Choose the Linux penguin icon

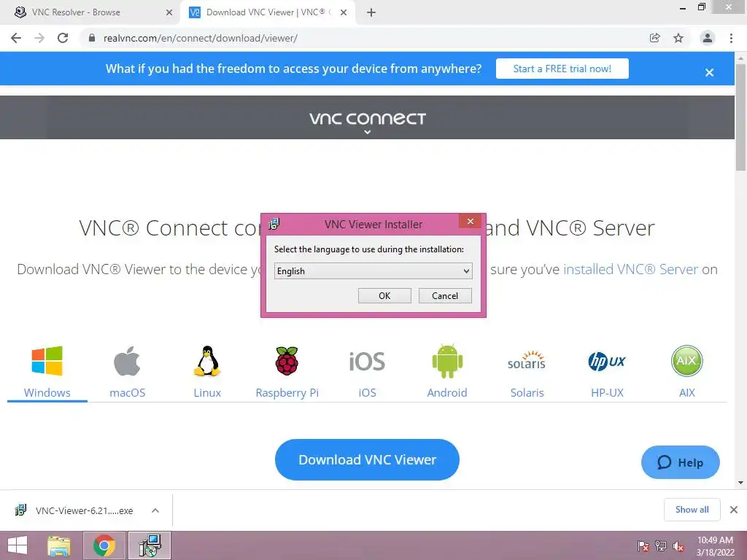[x=207, y=361]
